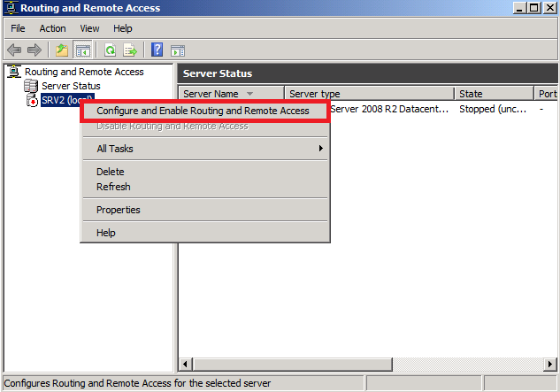Open the View menu in menu bar
The width and height of the screenshot is (560, 392).
(x=89, y=28)
